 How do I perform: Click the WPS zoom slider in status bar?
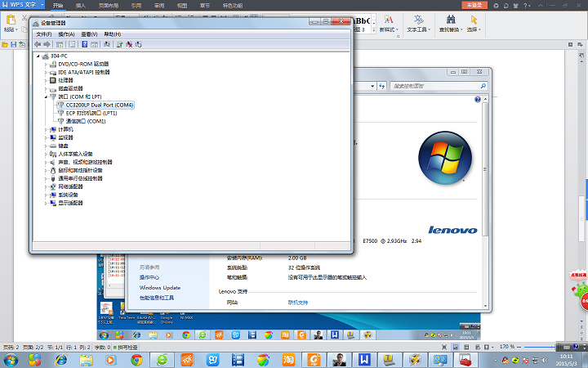538,347
